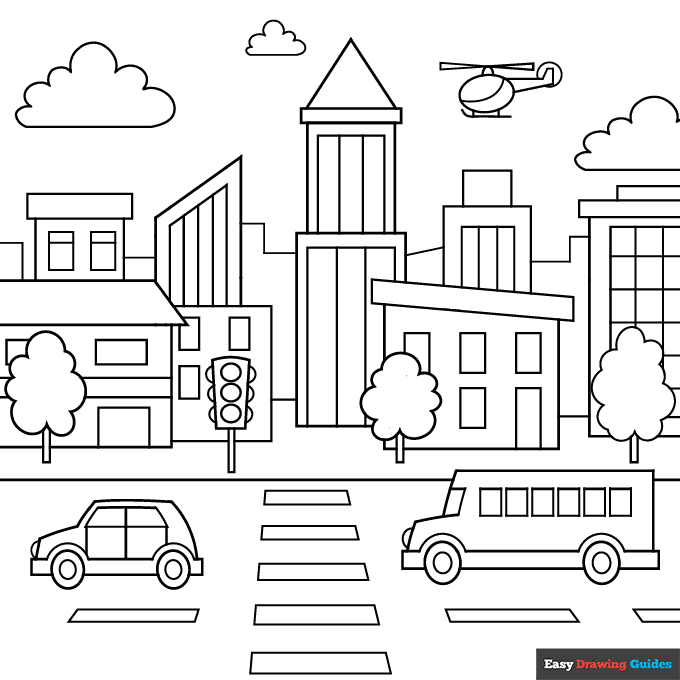Screen dimensions: 680x680
Task: Click the small cloud at top center
Action: pos(276,40)
